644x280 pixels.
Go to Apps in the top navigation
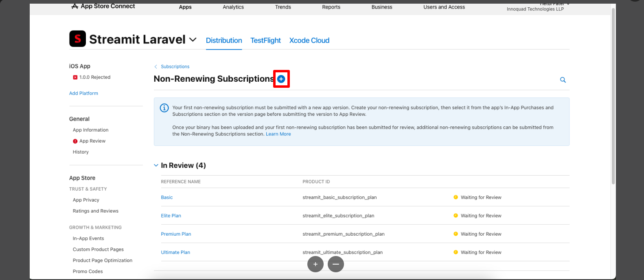click(x=185, y=7)
